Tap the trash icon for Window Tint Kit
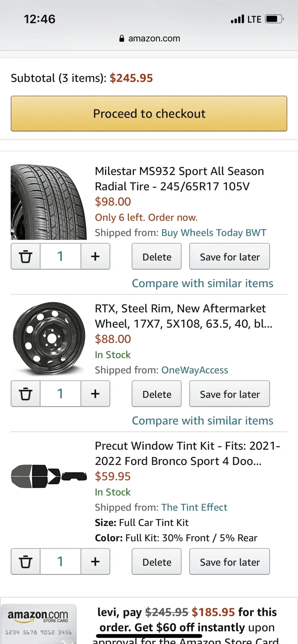 25,562
